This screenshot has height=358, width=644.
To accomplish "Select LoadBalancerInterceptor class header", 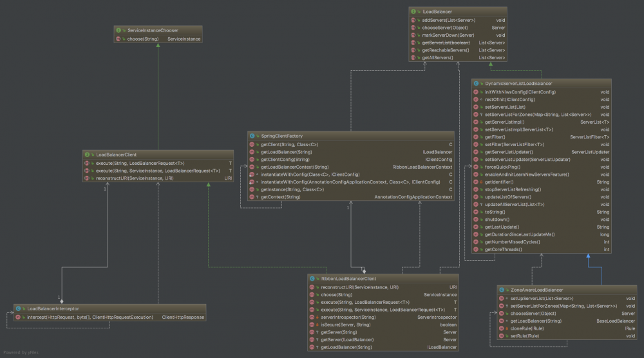I will pyautogui.click(x=110, y=308).
